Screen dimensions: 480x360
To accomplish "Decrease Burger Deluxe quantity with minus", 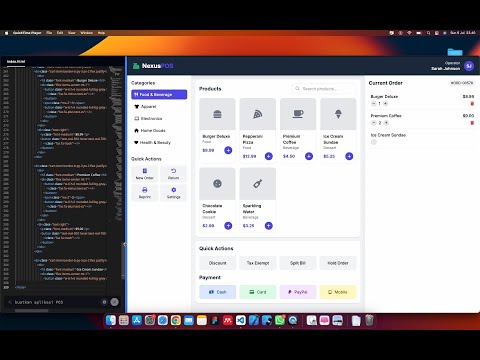I will pyautogui.click(x=373, y=104).
